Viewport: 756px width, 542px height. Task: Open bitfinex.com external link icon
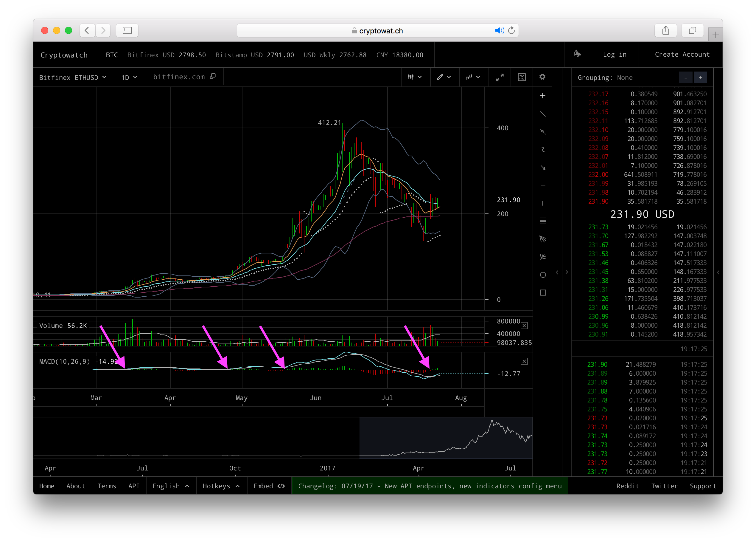213,77
